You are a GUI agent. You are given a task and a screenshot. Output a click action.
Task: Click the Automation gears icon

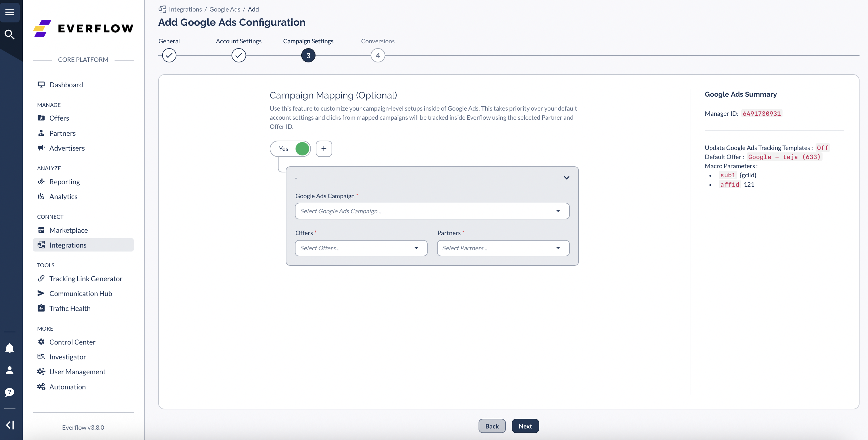click(41, 387)
